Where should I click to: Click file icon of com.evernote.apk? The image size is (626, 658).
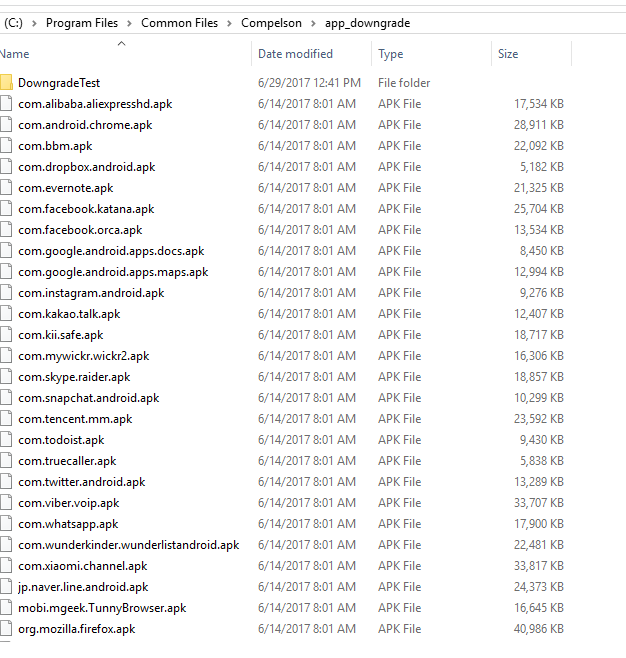6,188
